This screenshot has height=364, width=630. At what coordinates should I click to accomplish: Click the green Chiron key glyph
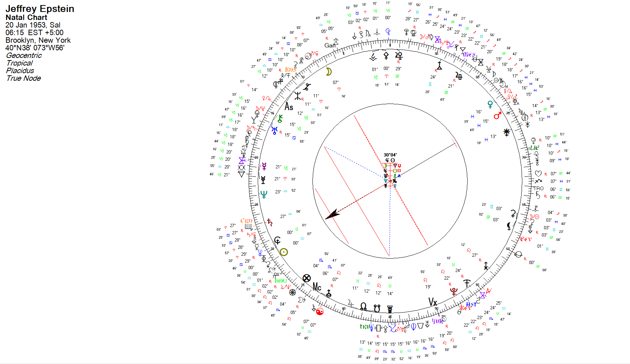280,118
